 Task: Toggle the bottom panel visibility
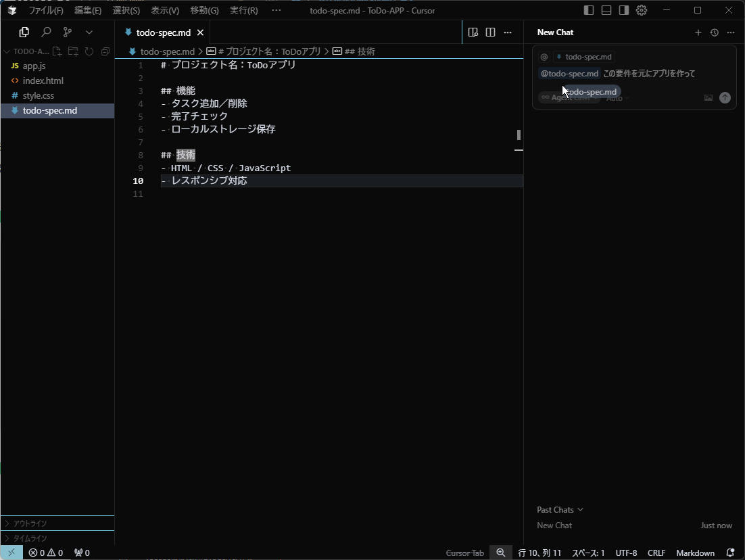pos(606,10)
